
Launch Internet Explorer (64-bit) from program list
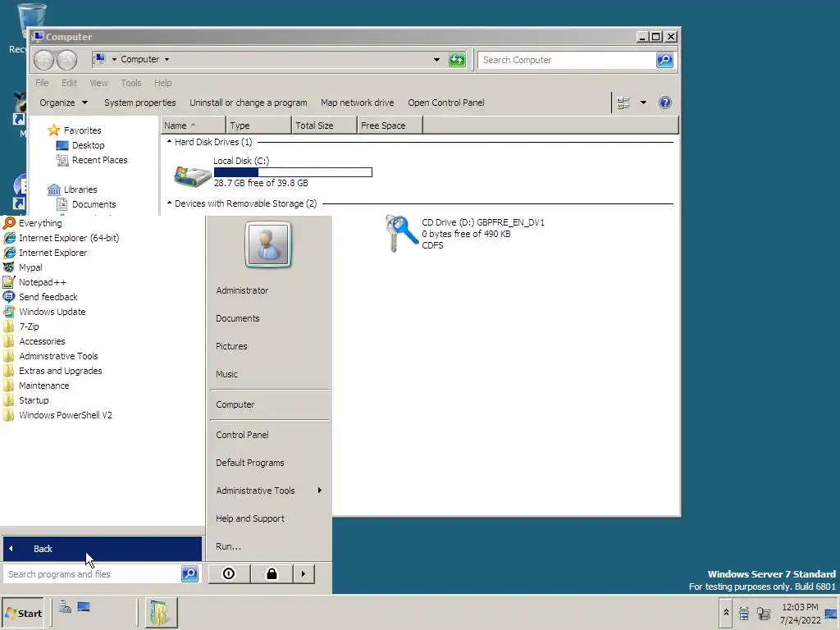coord(61,238)
